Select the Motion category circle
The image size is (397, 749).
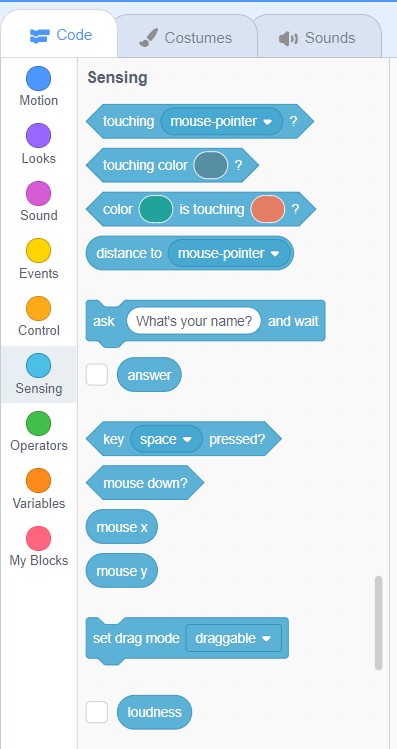(38, 79)
